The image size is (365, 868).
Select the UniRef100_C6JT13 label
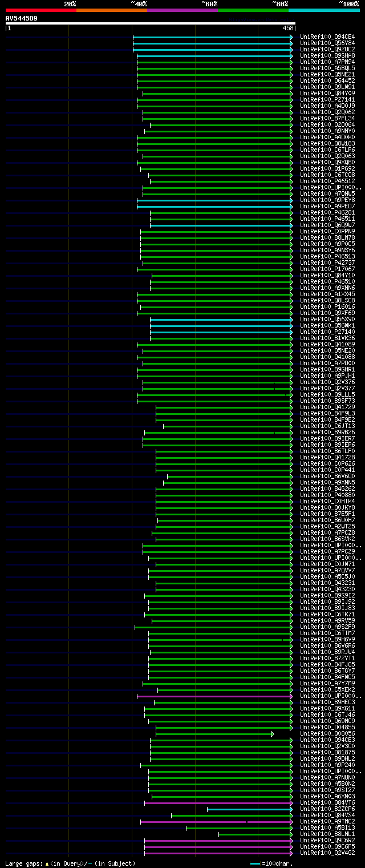327,426
